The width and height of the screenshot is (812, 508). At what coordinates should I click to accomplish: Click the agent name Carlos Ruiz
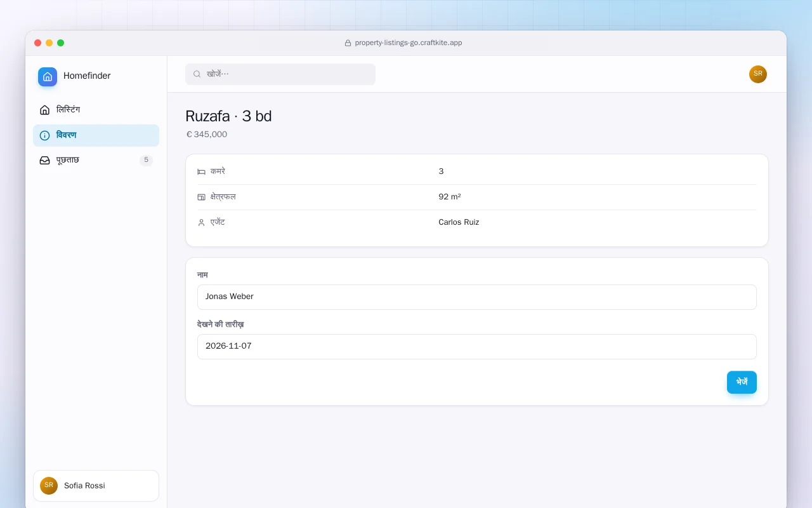pyautogui.click(x=459, y=222)
